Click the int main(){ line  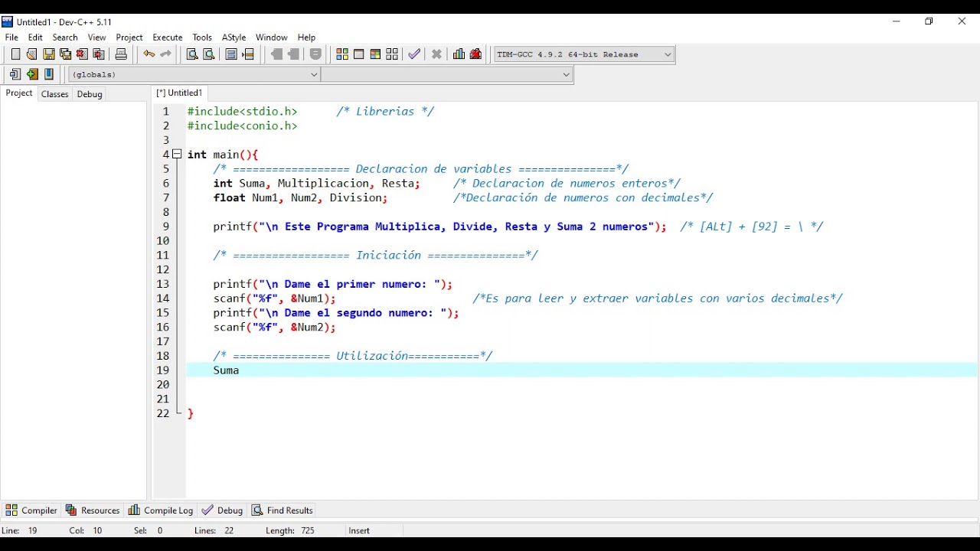(x=223, y=155)
